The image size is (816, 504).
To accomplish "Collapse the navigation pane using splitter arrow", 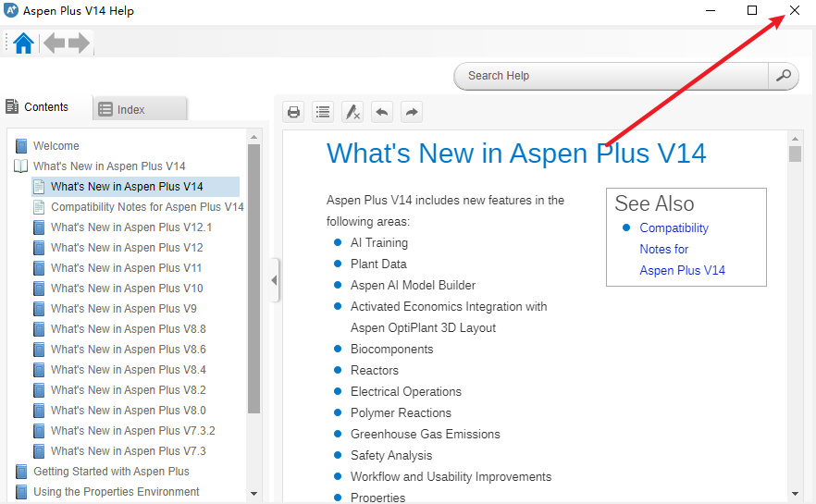I will pyautogui.click(x=275, y=280).
